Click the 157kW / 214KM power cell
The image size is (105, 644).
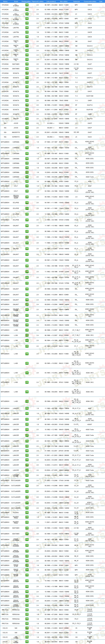(64, 220)
